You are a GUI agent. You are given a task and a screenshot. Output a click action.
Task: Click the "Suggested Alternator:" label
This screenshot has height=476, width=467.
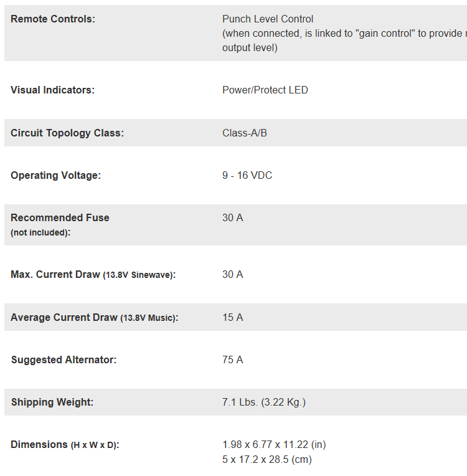pos(64,360)
